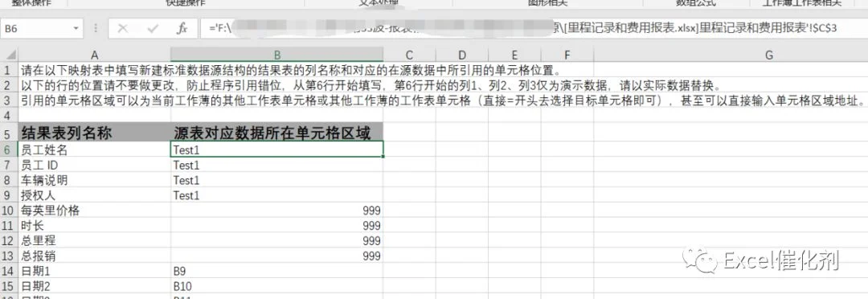Click the instruction text starting 以下的行的位置

tap(371, 86)
